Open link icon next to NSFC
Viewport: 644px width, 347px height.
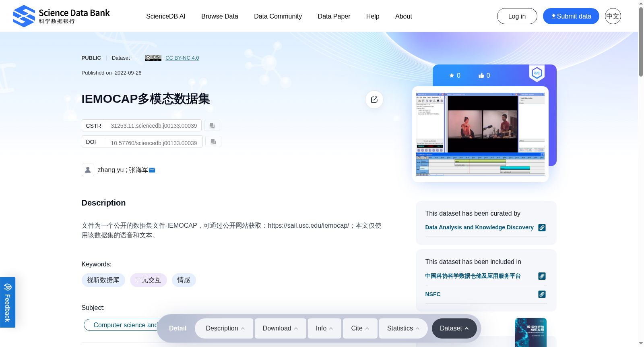[x=542, y=294]
